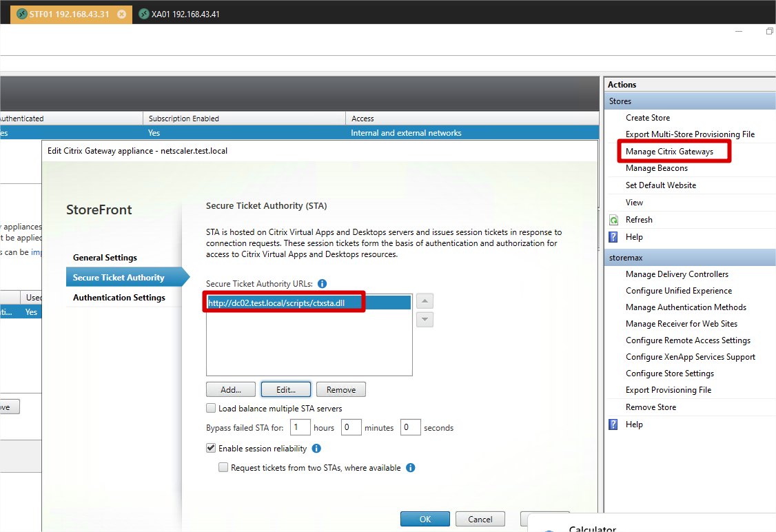This screenshot has width=776, height=532.
Task: Select Secure Ticket Authority section
Action: pos(127,278)
